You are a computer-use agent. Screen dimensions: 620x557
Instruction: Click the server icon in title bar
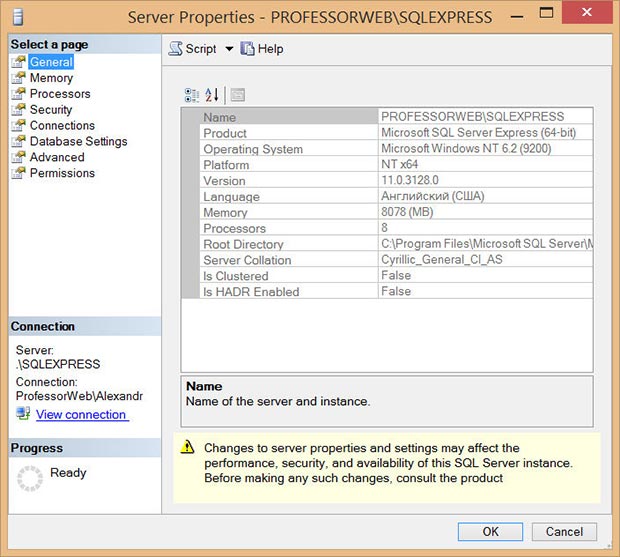(18, 17)
